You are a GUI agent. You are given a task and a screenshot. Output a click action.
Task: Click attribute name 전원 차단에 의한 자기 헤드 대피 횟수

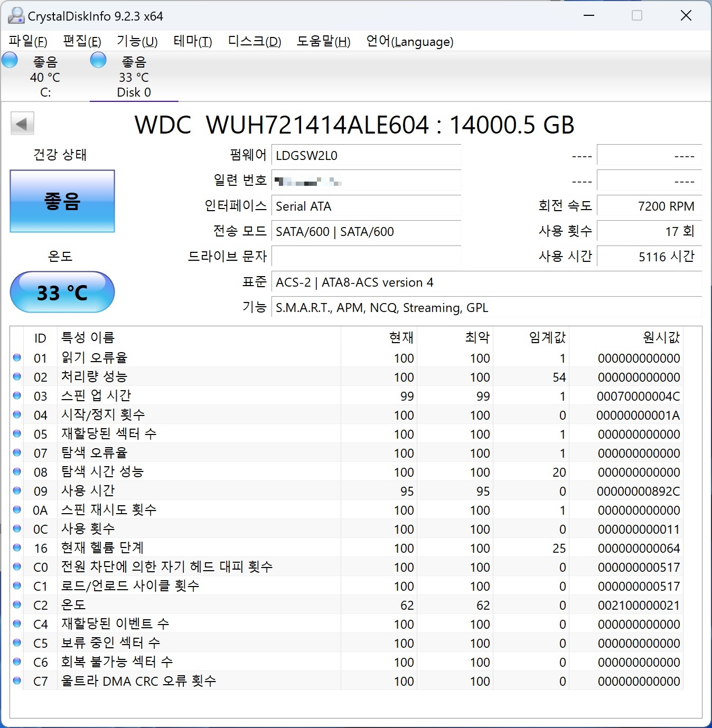pyautogui.click(x=167, y=566)
